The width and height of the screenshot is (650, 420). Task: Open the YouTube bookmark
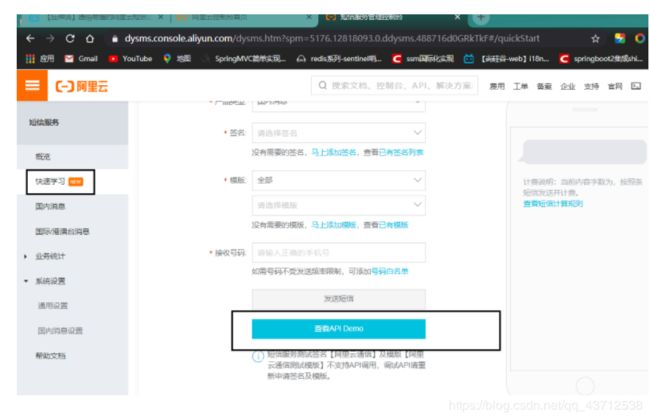coord(130,59)
